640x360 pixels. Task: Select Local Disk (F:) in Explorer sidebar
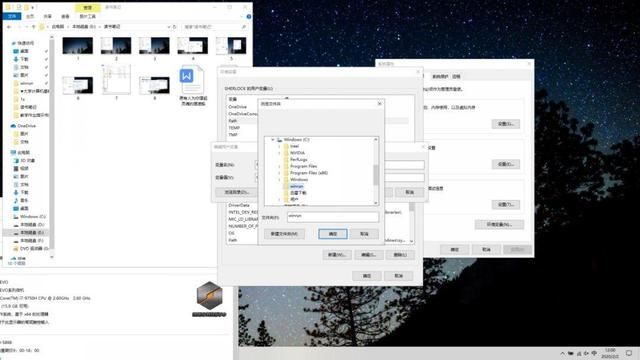32,241
